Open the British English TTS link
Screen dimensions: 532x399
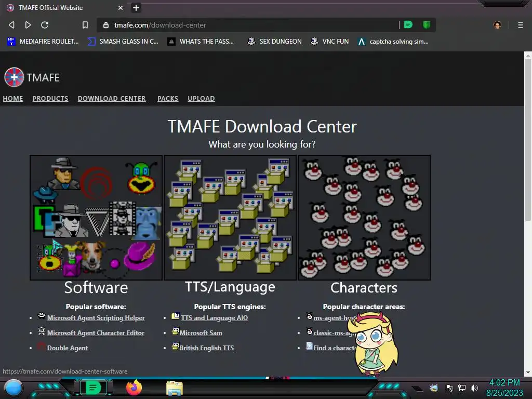tap(207, 348)
